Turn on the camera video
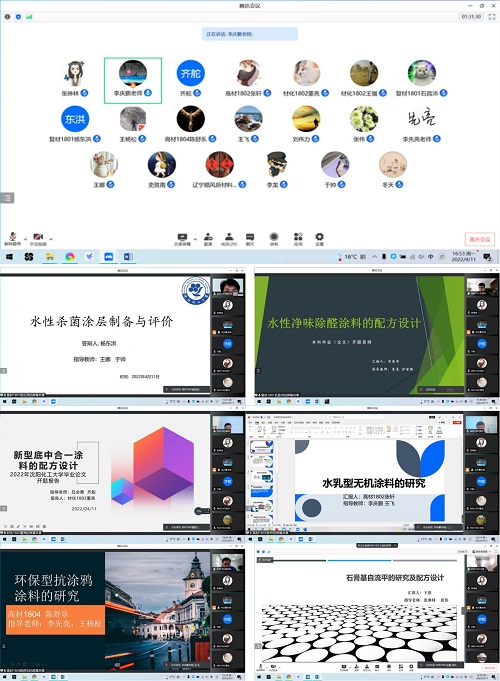500x681 pixels. point(38,239)
